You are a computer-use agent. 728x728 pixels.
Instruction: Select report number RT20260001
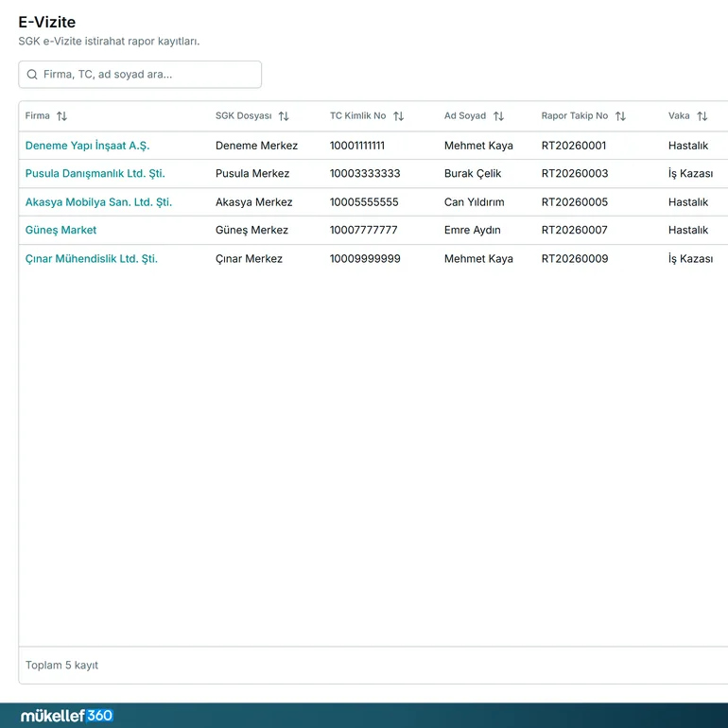pyautogui.click(x=574, y=146)
